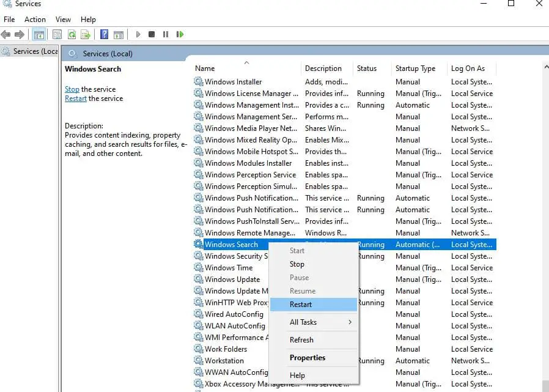Click the Services (Local) panel header

click(108, 54)
